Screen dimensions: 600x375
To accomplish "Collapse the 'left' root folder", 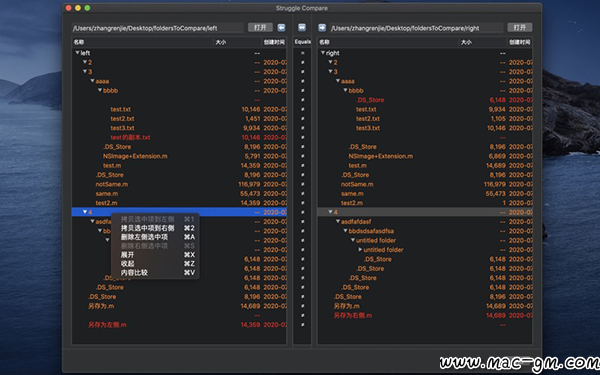I will pos(77,53).
